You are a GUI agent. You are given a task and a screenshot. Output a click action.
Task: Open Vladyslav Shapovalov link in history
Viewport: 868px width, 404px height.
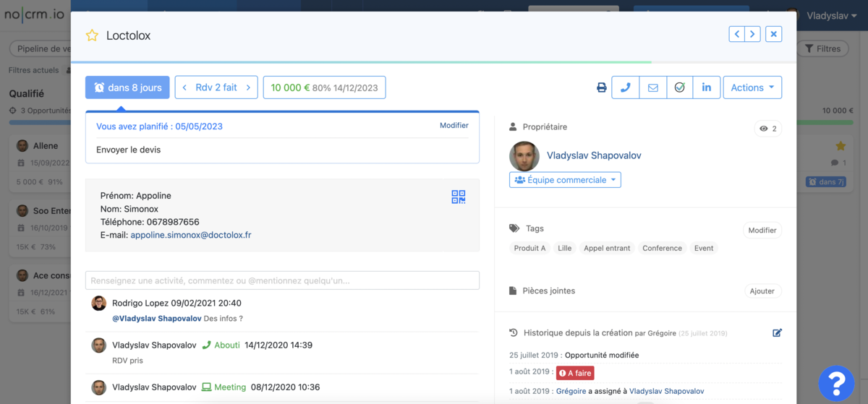click(x=666, y=391)
